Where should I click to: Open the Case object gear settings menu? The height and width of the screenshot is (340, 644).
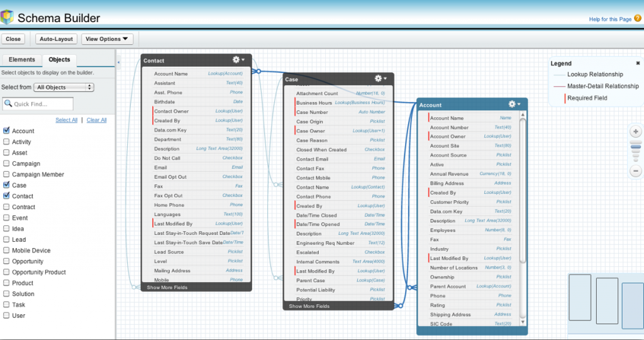(x=380, y=79)
